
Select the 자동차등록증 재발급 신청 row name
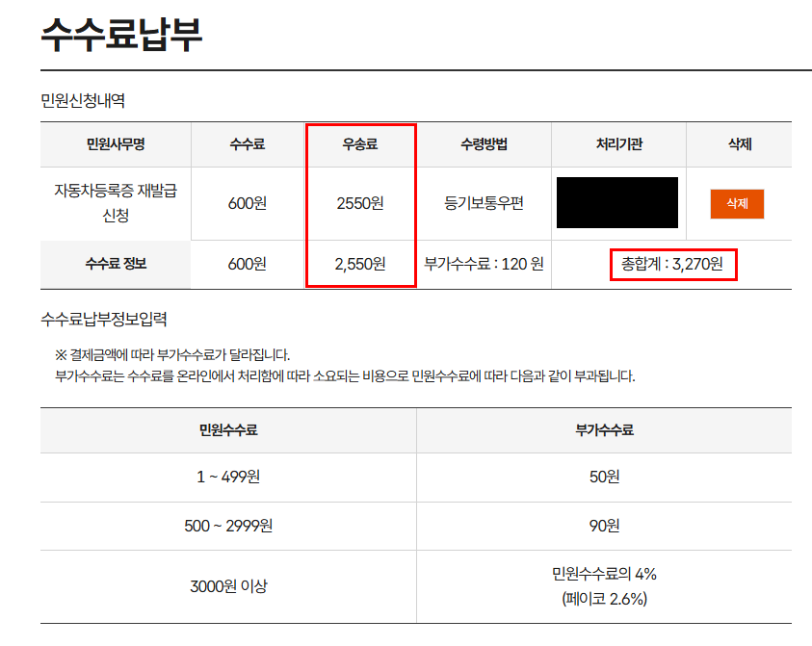pos(114,203)
